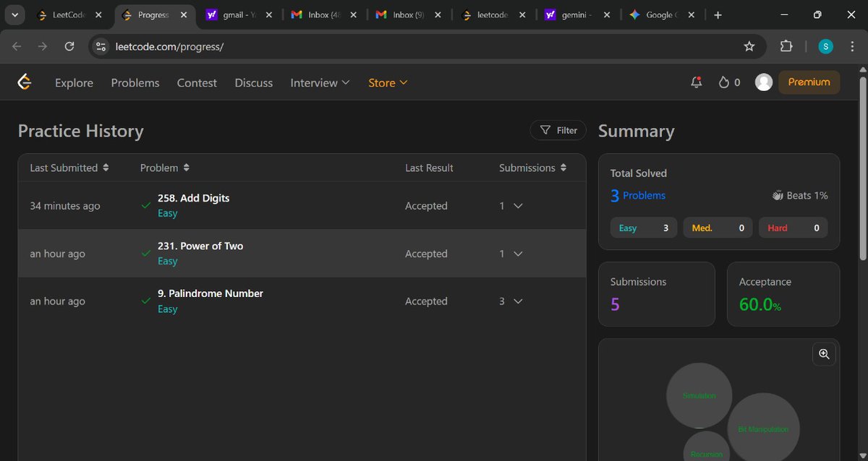Bookmark this page with the star
Viewport: 868px width, 461px height.
tap(749, 46)
